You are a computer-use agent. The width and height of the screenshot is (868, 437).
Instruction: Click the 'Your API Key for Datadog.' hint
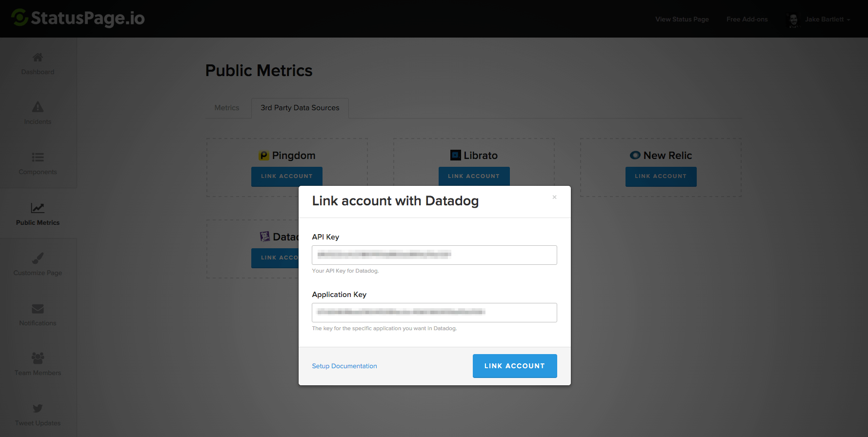coord(345,271)
